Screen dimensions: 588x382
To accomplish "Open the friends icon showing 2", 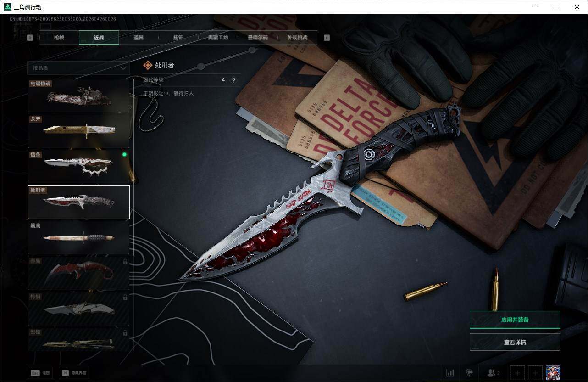I will (x=493, y=373).
